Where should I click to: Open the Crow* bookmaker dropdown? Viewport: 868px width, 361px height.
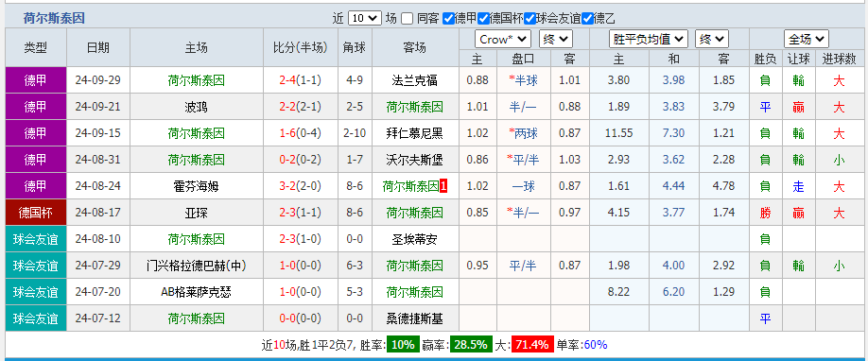[x=503, y=40]
